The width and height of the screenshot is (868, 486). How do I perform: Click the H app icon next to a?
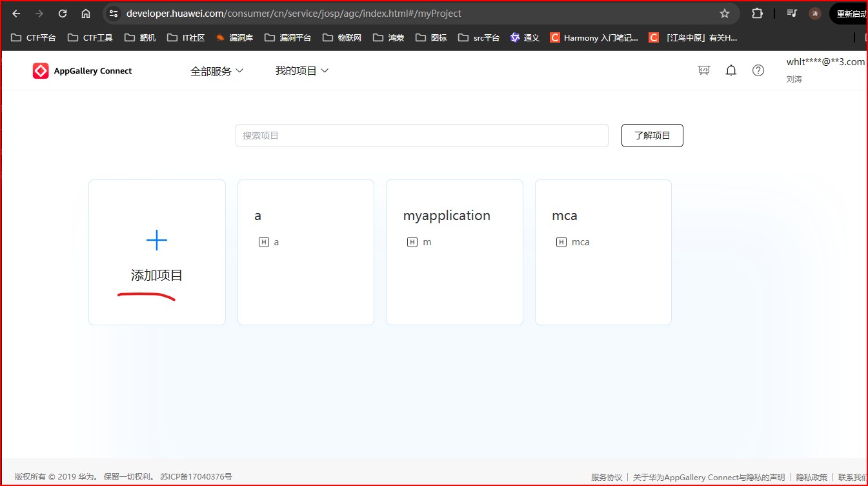pos(263,242)
